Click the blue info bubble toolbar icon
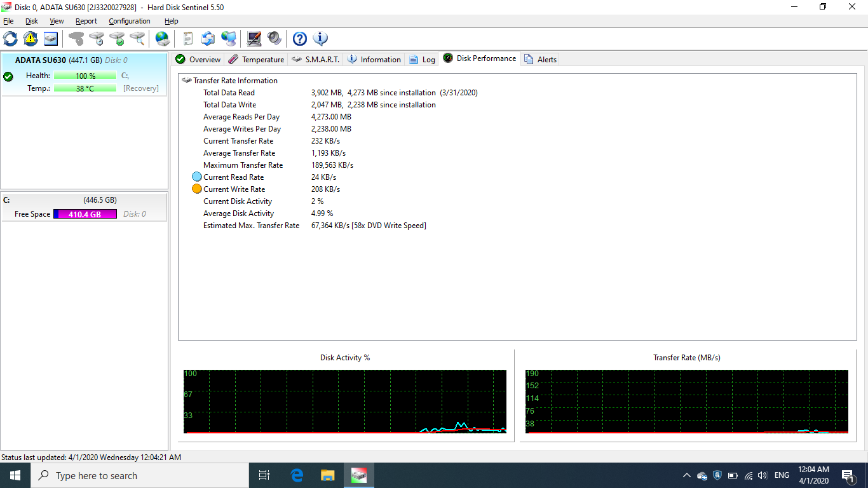The height and width of the screenshot is (488, 868). coord(320,39)
